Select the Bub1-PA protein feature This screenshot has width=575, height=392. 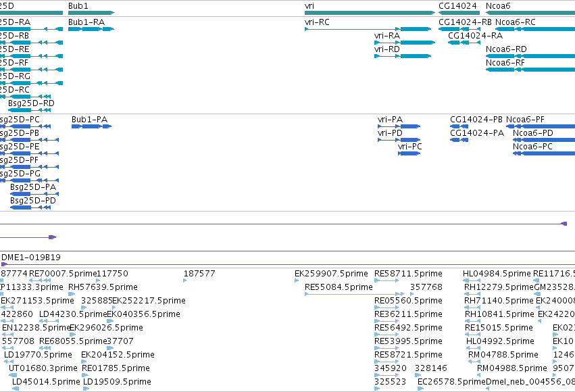[x=91, y=126]
